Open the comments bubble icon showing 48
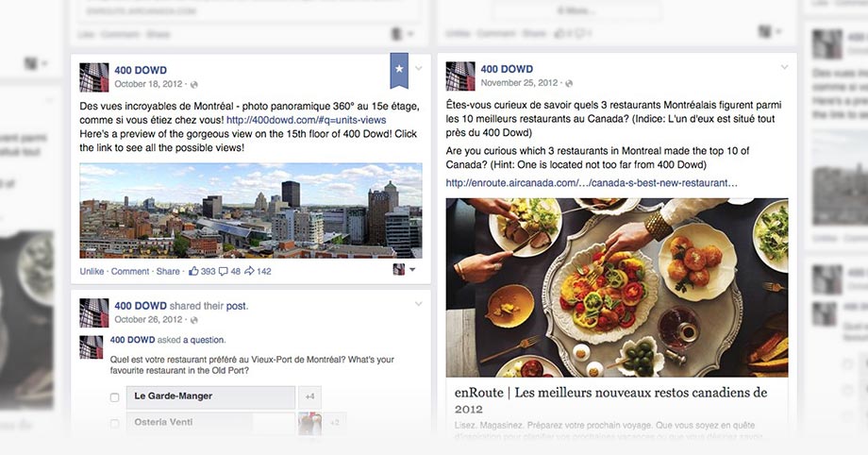The image size is (868, 455). pos(223,271)
